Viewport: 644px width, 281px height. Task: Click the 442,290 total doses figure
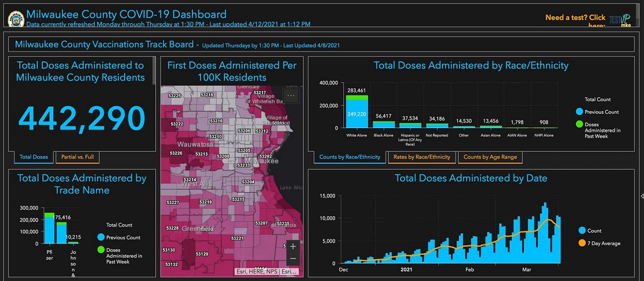[x=82, y=118]
